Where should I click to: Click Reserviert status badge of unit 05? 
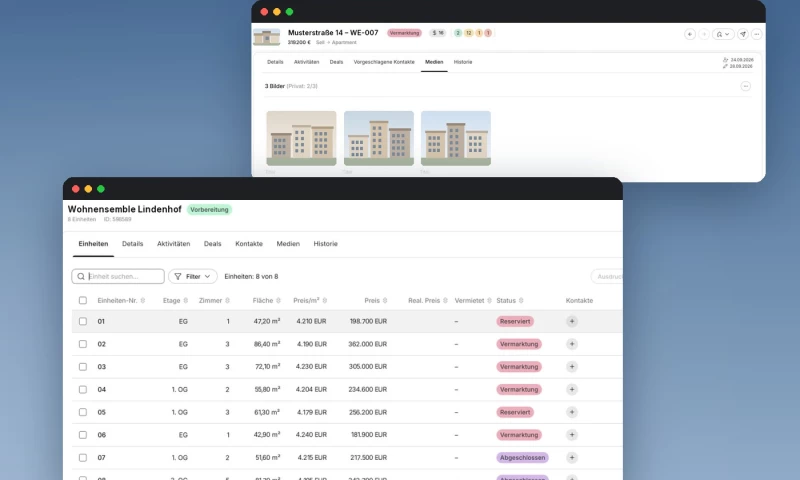pyautogui.click(x=515, y=412)
